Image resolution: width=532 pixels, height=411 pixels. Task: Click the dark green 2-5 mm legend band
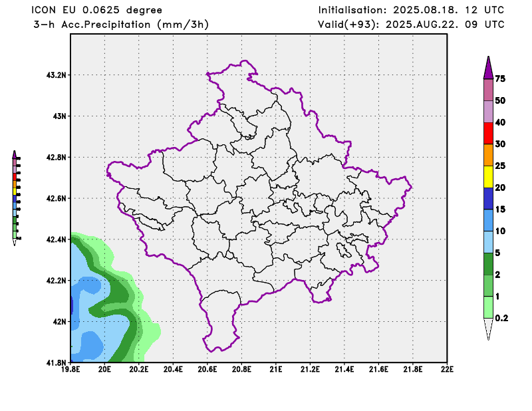click(x=488, y=264)
